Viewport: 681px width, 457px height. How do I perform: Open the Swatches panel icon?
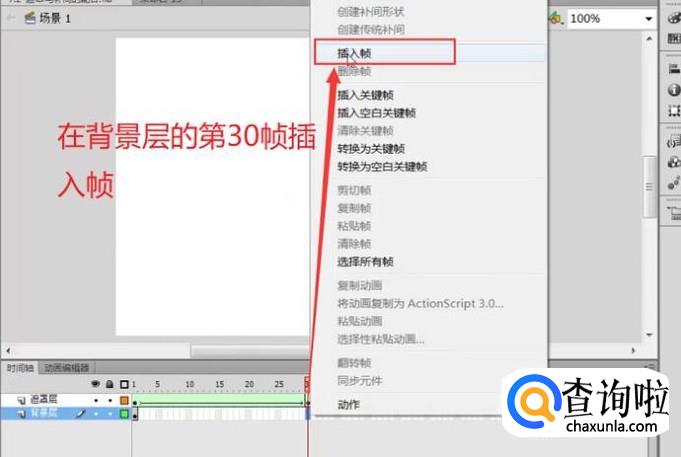pos(673,38)
